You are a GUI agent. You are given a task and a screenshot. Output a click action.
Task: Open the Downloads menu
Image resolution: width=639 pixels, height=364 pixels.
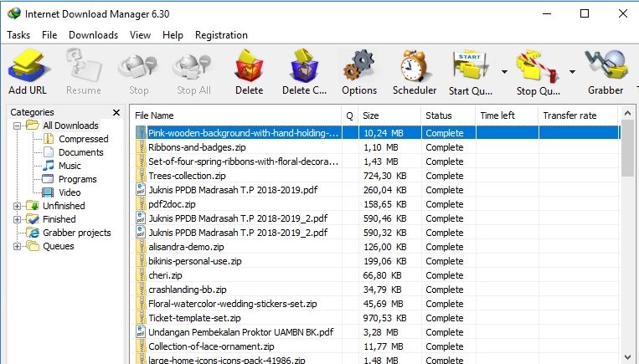pyautogui.click(x=93, y=35)
